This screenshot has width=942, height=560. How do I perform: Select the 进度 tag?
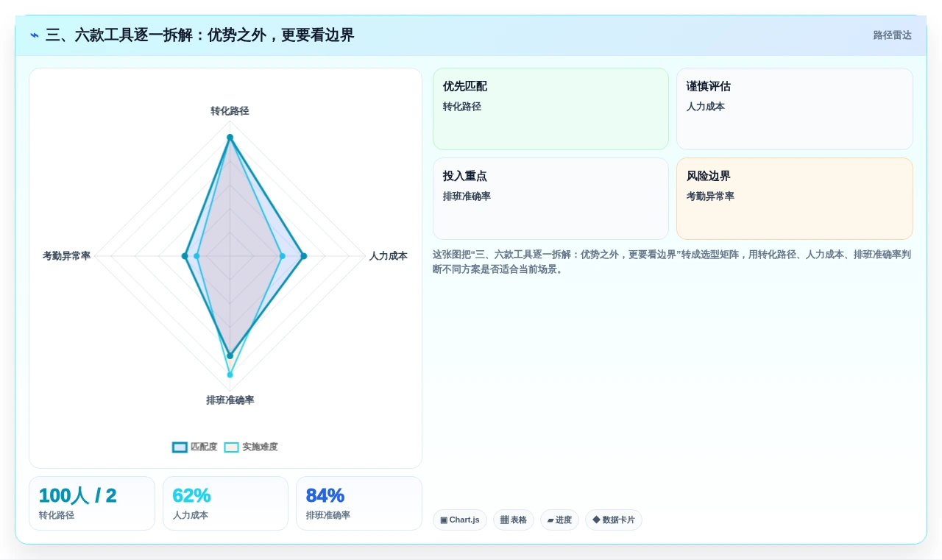[559, 520]
